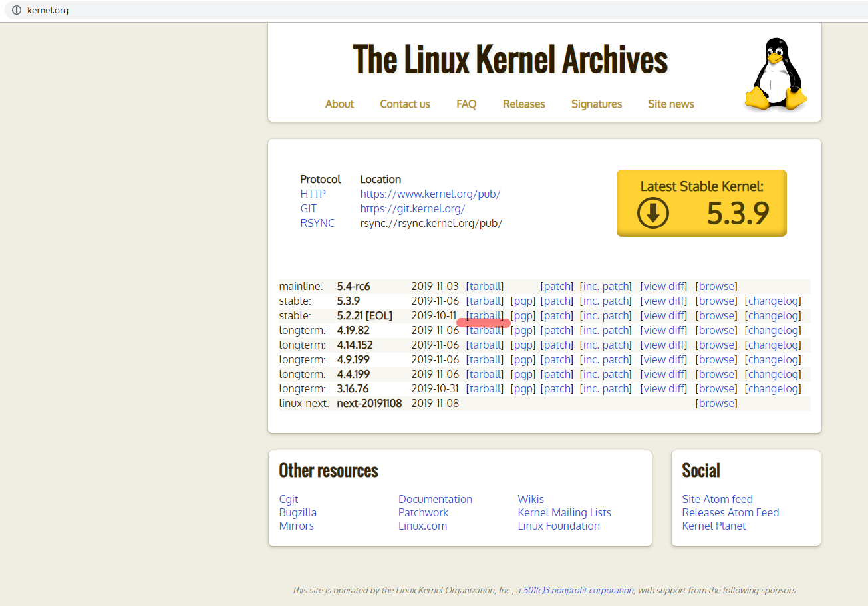
Task: Open Patchwork
Action: pos(424,512)
